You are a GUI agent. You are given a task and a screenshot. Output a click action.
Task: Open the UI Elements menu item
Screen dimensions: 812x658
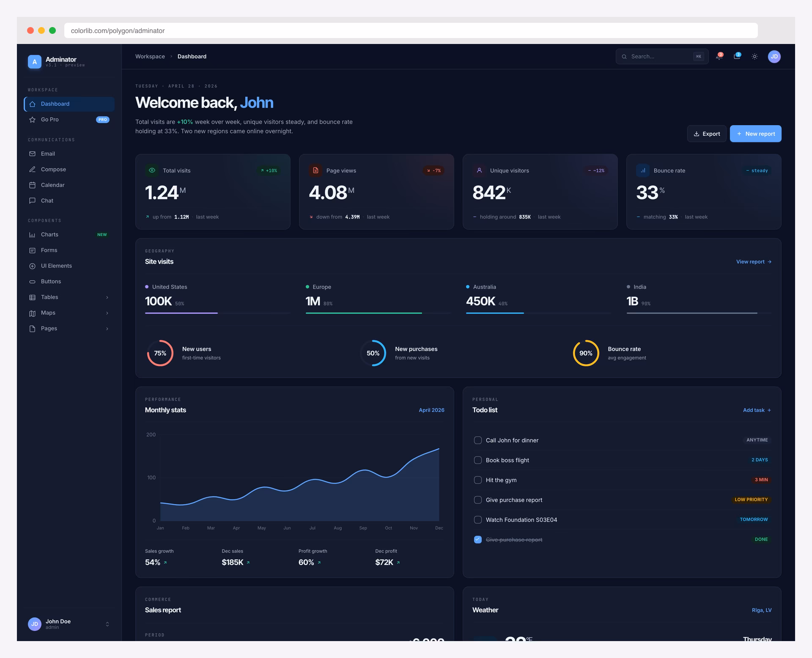point(69,266)
